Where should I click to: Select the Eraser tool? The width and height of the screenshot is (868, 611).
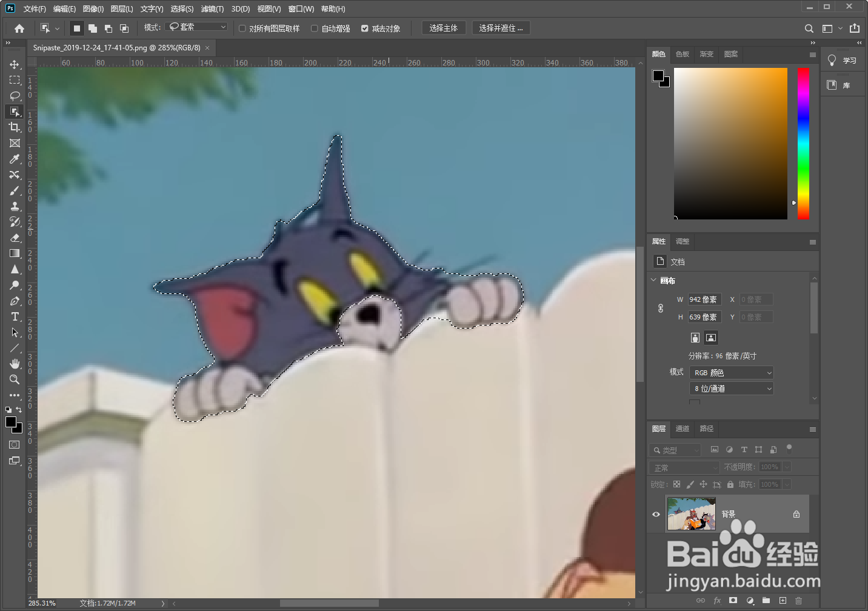pyautogui.click(x=15, y=238)
